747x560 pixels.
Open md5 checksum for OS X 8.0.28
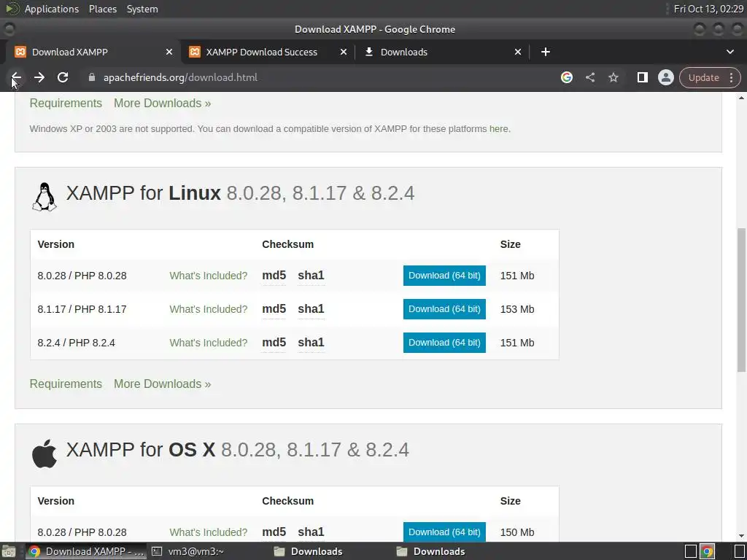pos(274,532)
